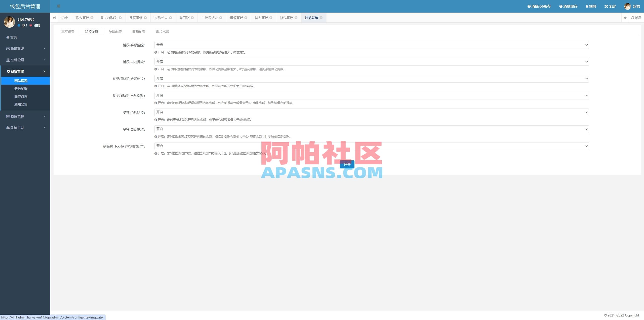Switch to the 短信配置 tab
Image resolution: width=644 pixels, height=320 pixels.
click(x=115, y=31)
